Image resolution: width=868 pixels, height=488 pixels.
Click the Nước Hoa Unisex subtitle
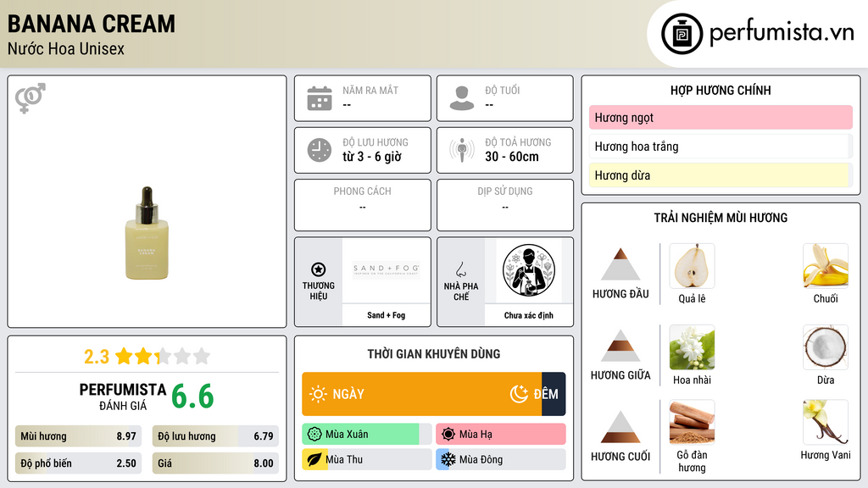66,49
